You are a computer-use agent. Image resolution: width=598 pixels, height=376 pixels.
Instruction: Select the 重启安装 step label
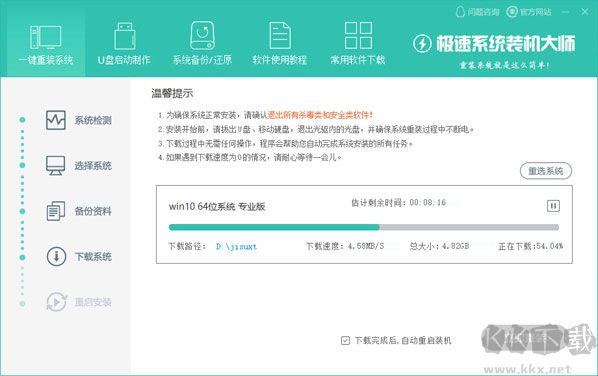(x=93, y=302)
